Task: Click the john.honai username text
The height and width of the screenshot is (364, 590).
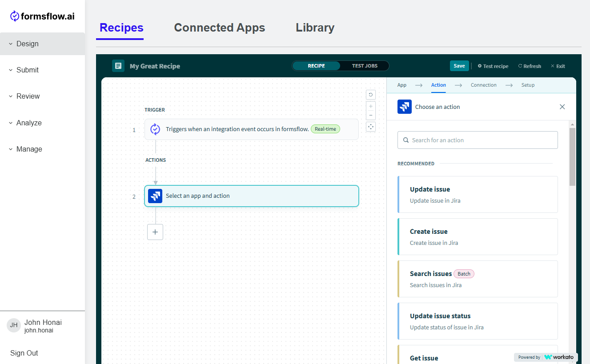Action: coord(39,331)
